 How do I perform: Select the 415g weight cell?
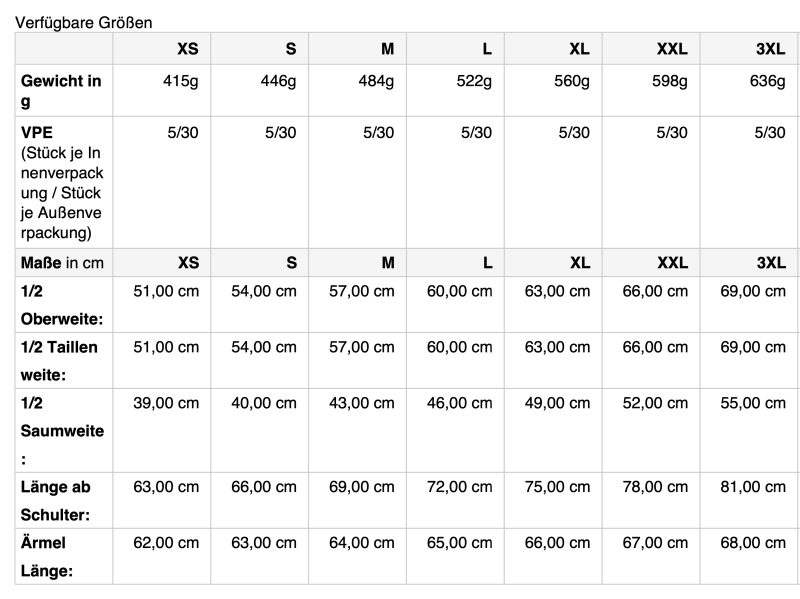click(180, 80)
